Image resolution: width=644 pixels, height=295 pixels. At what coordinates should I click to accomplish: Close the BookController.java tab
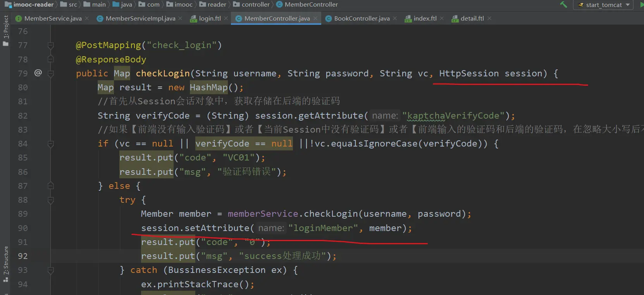coord(395,18)
